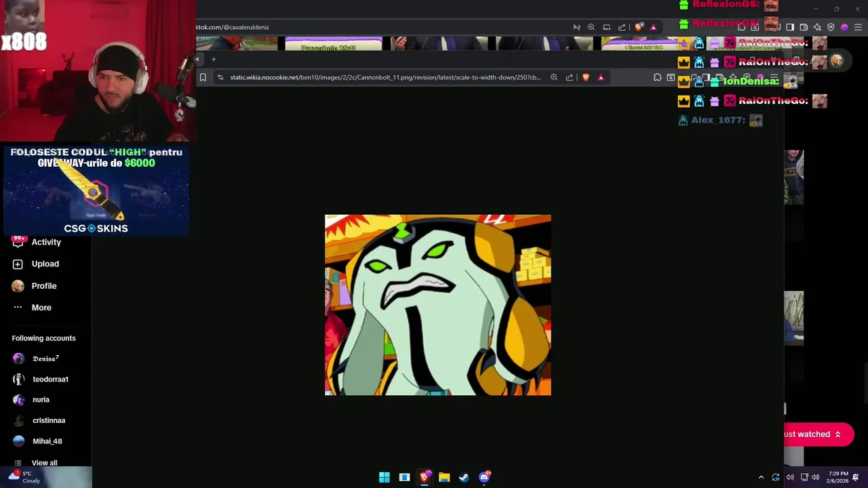The image size is (868, 488).
Task: Bookmark the Cannonbolt image page
Action: pyautogui.click(x=203, y=77)
